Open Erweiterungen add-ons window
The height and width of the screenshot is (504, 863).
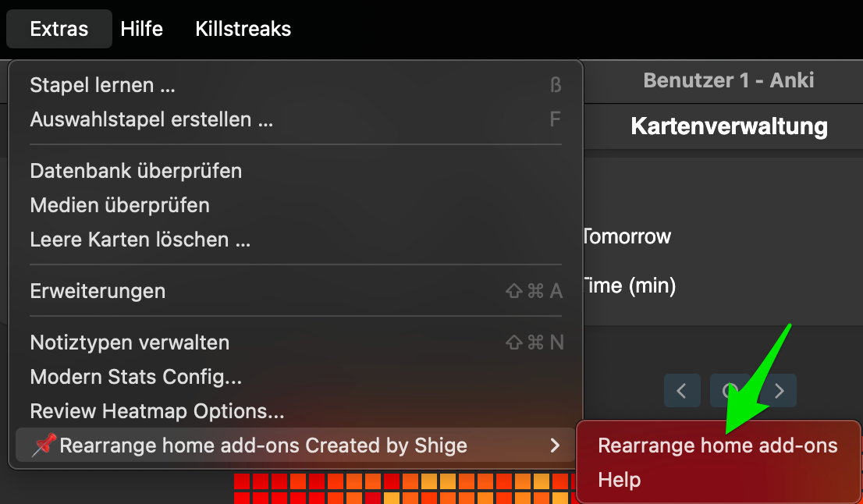tap(98, 291)
